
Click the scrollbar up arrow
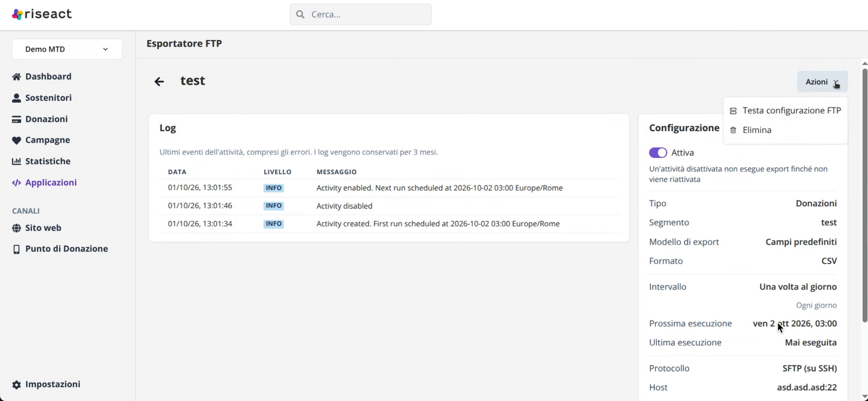[x=865, y=63]
